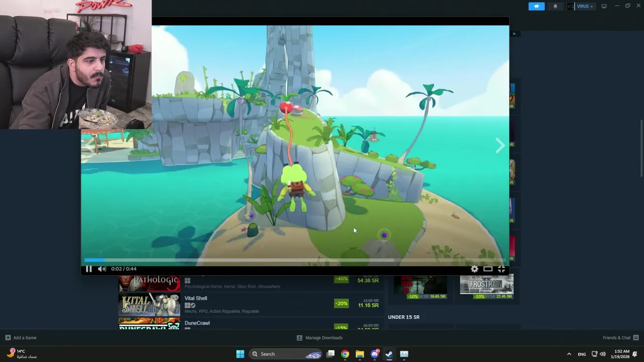Click the Vital Shell Windows platform icon
The width and height of the screenshot is (644, 362).
coord(187,305)
